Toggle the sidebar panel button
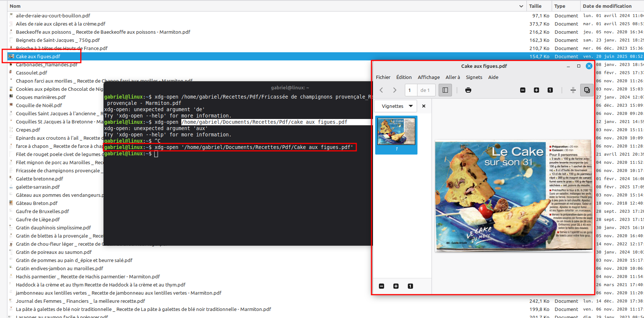Image resolution: width=644 pixels, height=318 pixels. (445, 90)
